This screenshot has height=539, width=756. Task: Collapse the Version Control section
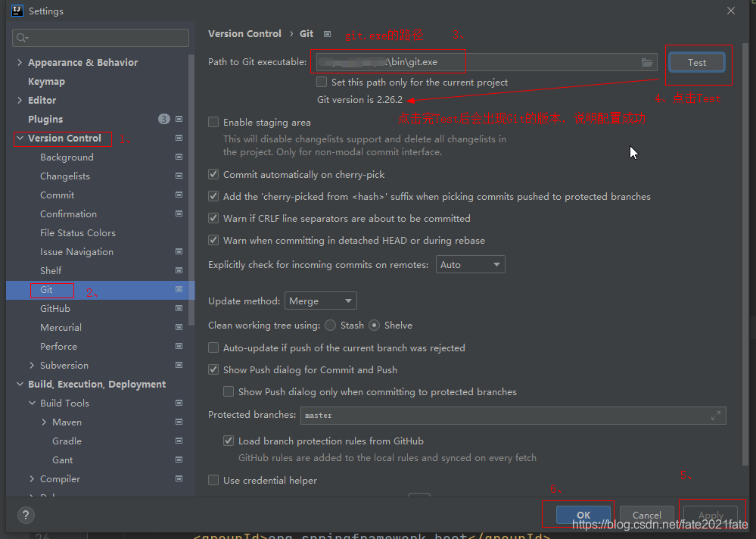coord(20,138)
